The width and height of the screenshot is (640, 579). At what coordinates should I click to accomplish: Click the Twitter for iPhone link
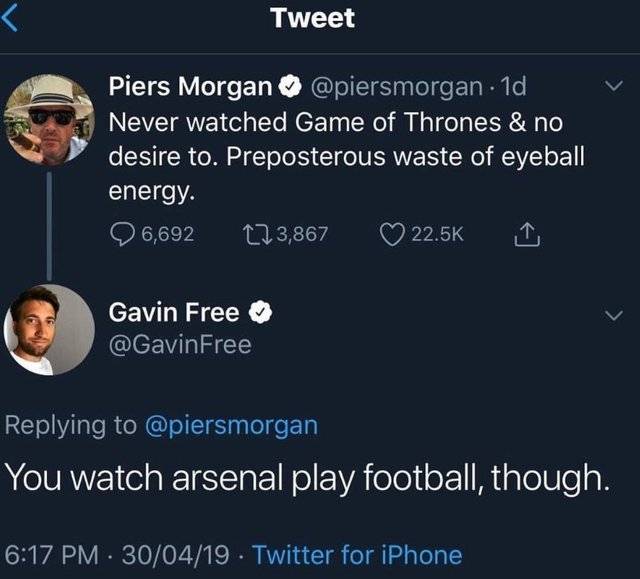[x=357, y=555]
